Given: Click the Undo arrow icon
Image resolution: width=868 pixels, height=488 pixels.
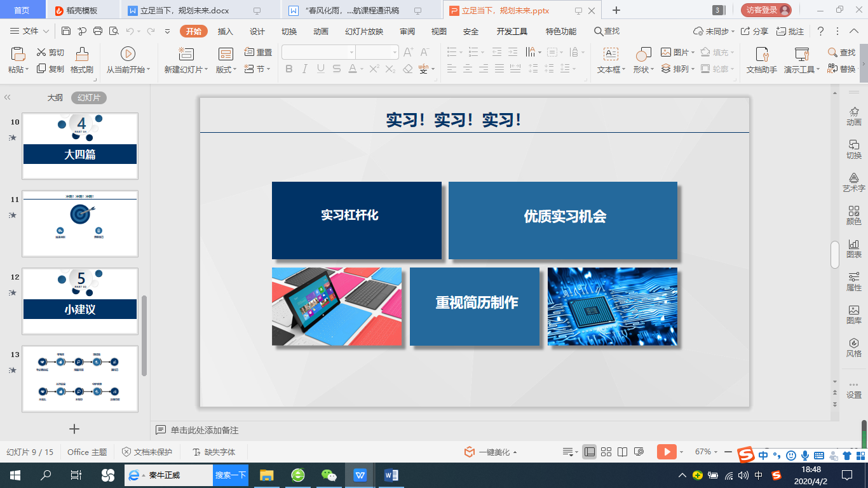Looking at the screenshot, I should click(130, 31).
